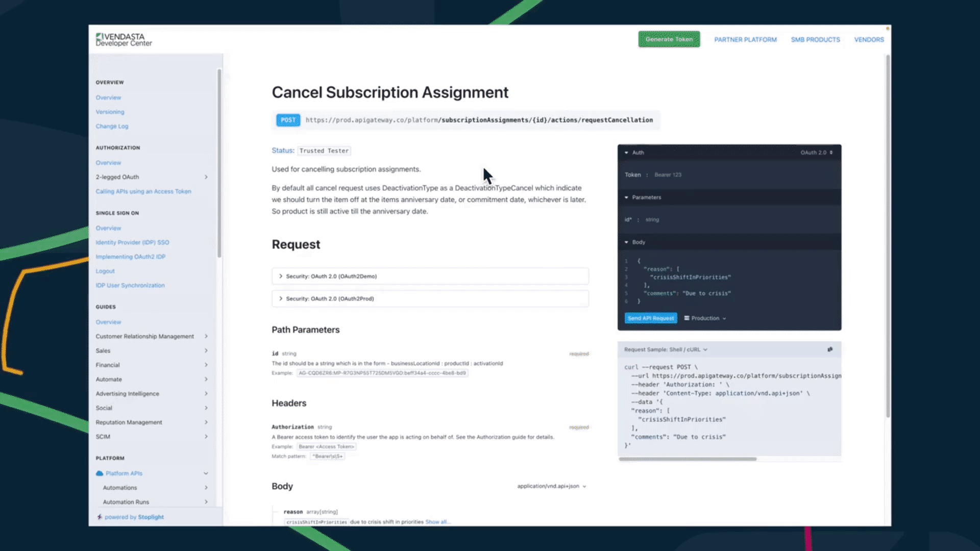Toggle the Auth panel collapse arrow
Viewport: 980px width, 551px height.
(x=625, y=152)
